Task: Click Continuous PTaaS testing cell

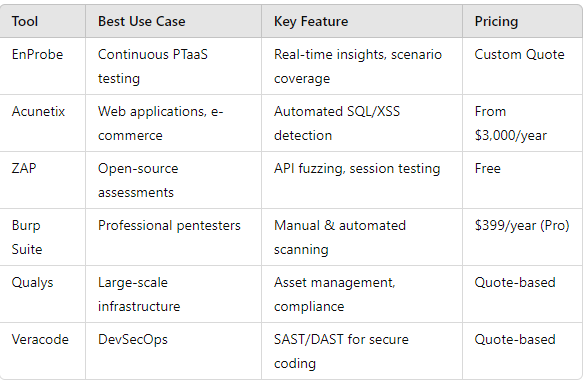Action: coord(152,67)
